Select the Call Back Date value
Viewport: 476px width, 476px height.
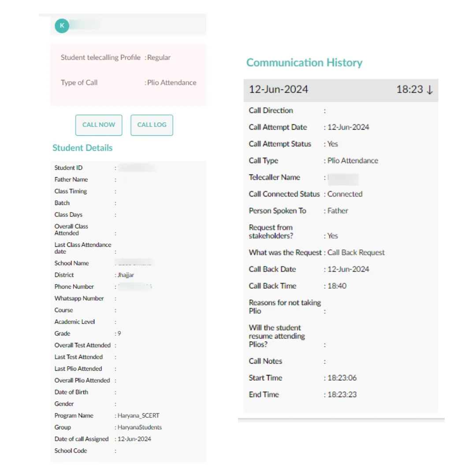tap(348, 269)
